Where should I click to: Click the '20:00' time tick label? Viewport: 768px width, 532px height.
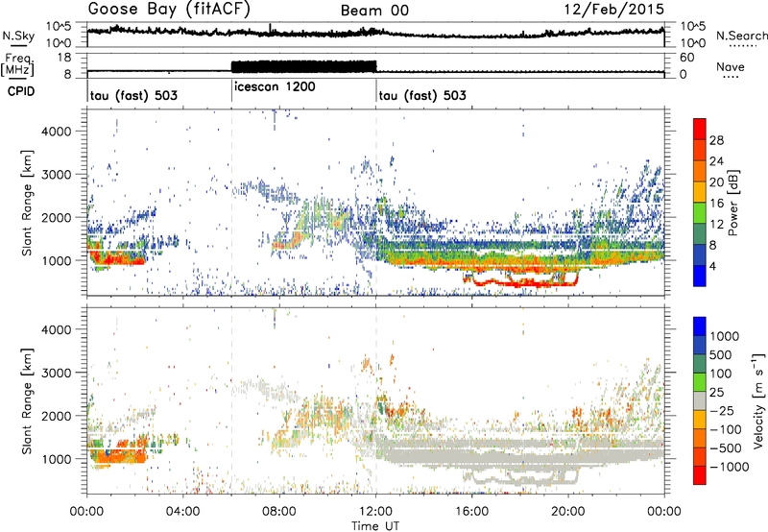pos(567,512)
